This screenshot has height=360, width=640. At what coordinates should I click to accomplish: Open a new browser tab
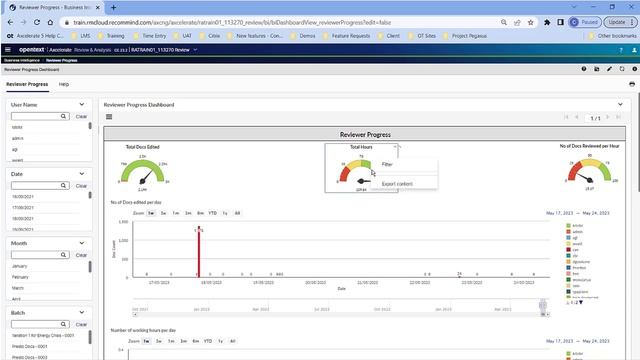click(x=113, y=7)
